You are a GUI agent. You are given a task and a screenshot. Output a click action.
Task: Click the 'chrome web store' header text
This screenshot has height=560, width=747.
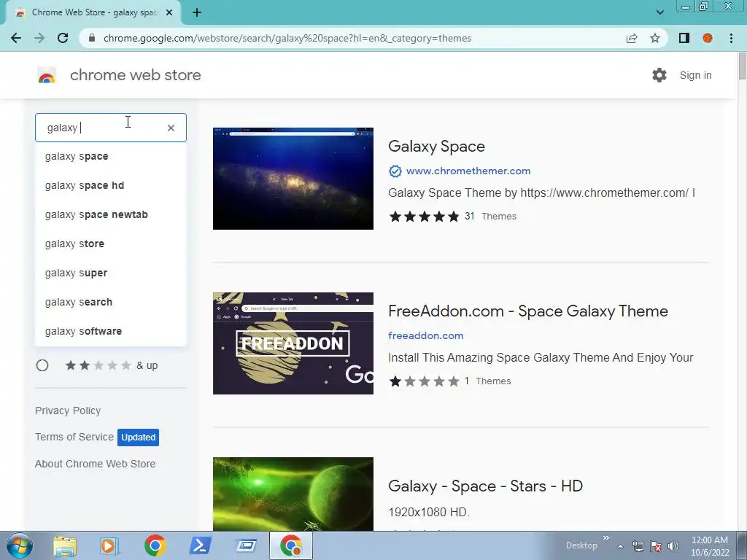pyautogui.click(x=135, y=75)
